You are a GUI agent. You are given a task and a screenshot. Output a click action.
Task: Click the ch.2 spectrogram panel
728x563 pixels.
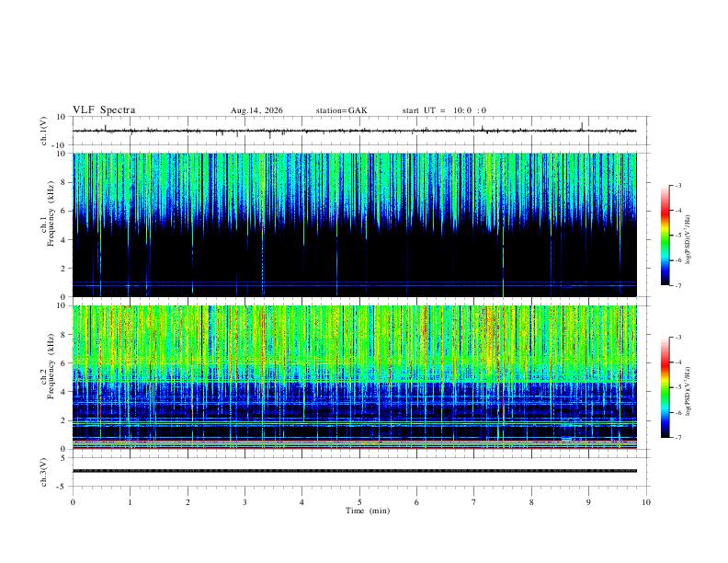(354, 377)
